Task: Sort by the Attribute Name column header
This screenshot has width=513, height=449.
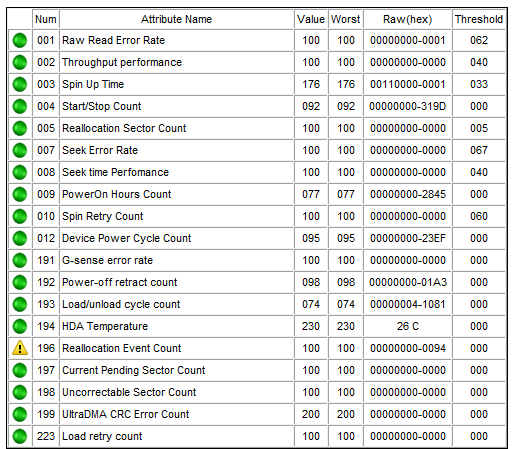Action: pos(176,19)
